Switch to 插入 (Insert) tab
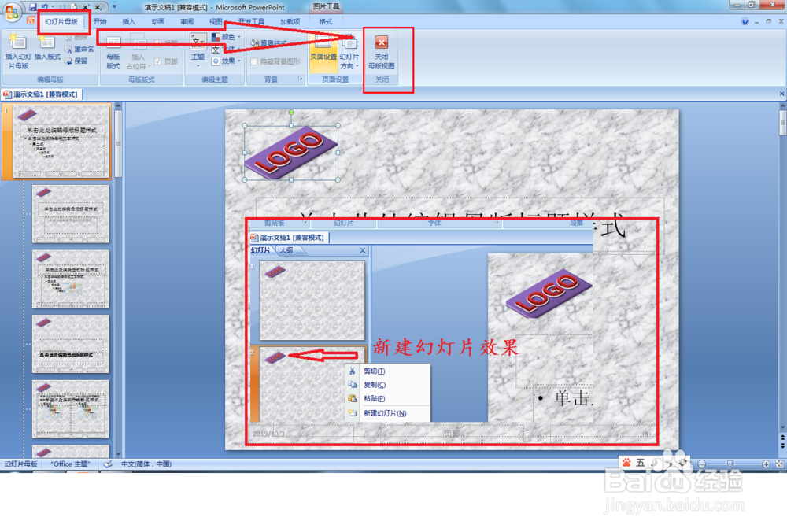 (x=128, y=21)
